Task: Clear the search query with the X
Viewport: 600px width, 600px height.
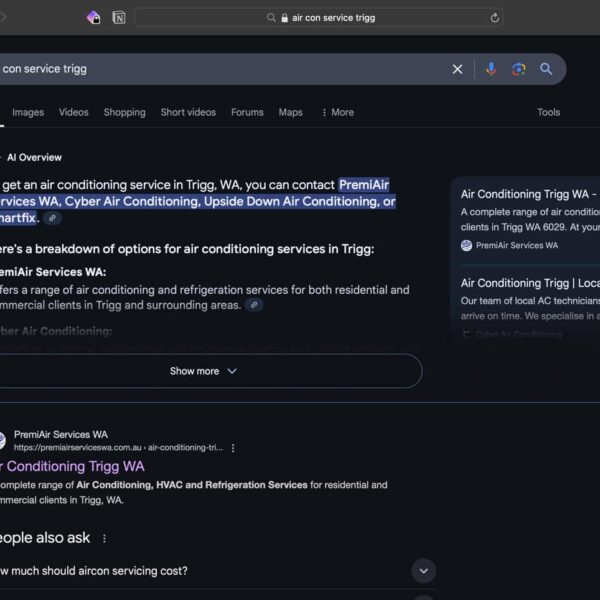Action: [457, 69]
